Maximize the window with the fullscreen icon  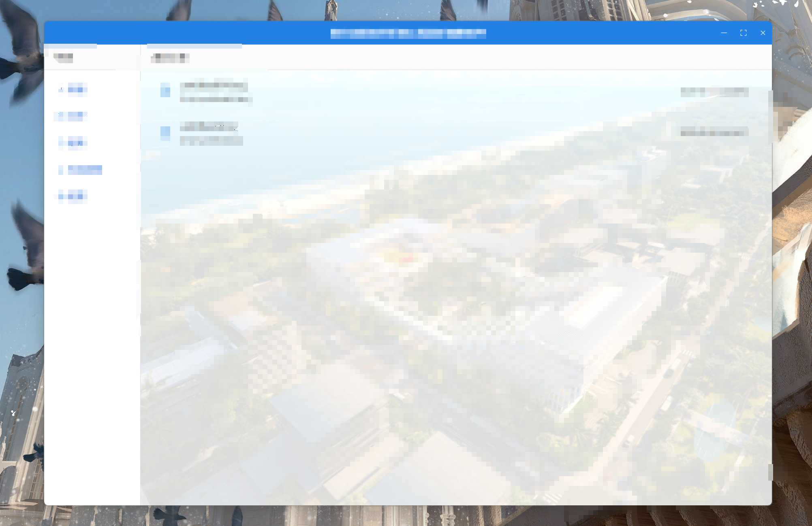point(743,33)
